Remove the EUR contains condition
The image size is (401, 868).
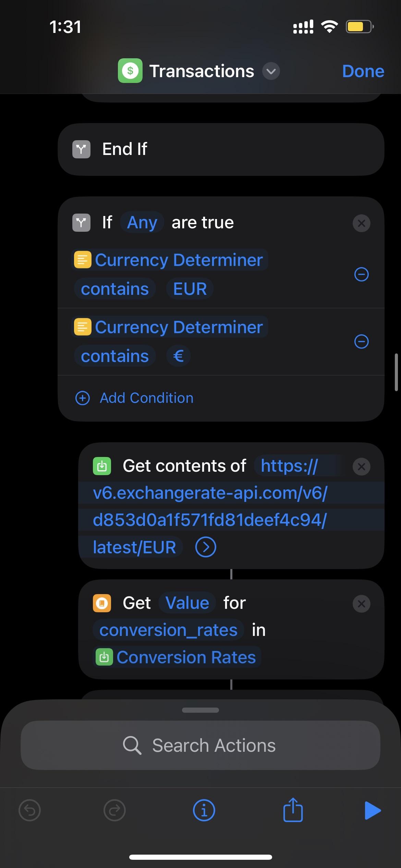(x=361, y=274)
